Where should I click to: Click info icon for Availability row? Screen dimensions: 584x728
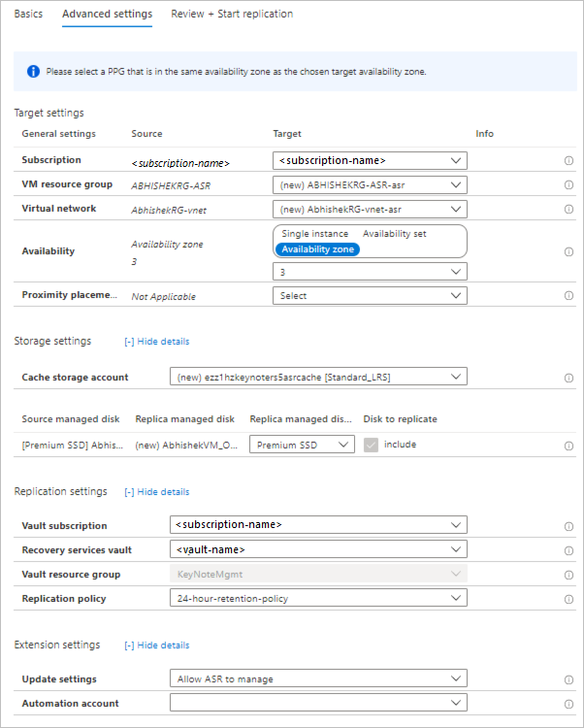tap(568, 251)
